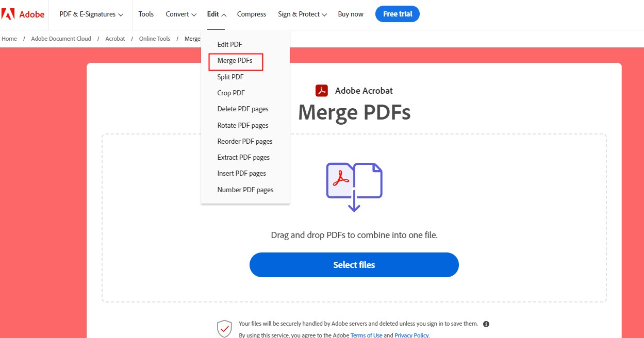Click the Free trial button
This screenshot has width=644, height=338.
click(397, 14)
